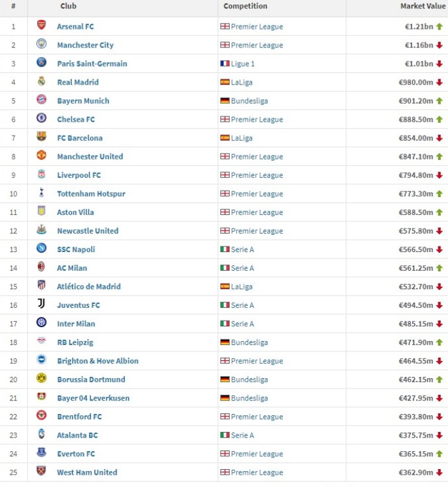
Task: Click the Manchester City club crest
Action: coord(42,44)
